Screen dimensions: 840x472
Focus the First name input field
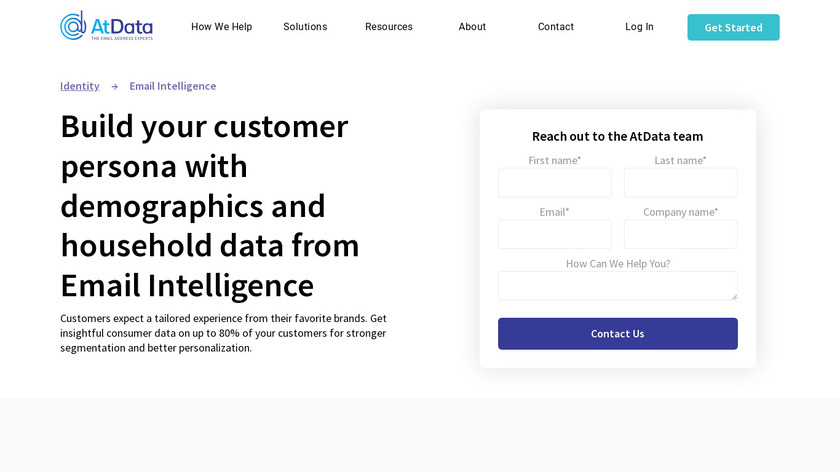click(x=555, y=183)
